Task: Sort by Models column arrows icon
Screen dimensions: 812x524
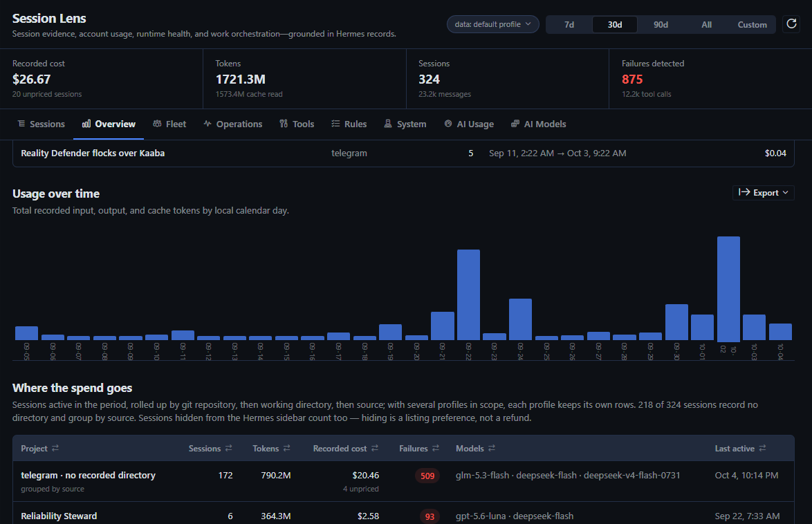Action: (492, 449)
